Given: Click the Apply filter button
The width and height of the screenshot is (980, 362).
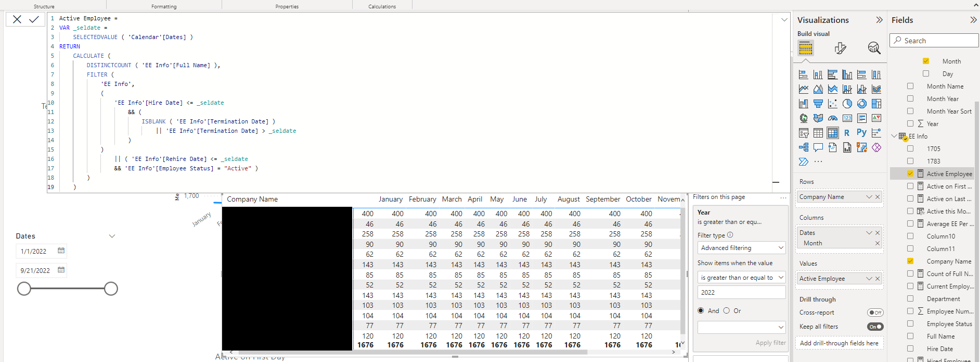Looking at the screenshot, I should pyautogui.click(x=771, y=343).
